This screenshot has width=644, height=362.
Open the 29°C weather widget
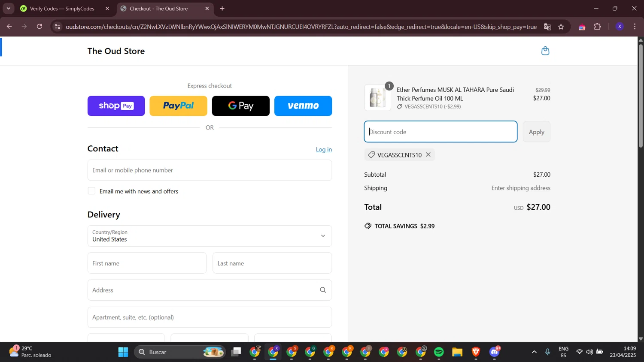30,352
